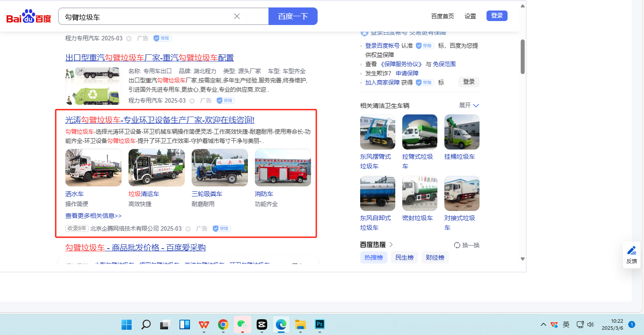
Task: Open the feedback pencil icon
Action: (x=632, y=250)
